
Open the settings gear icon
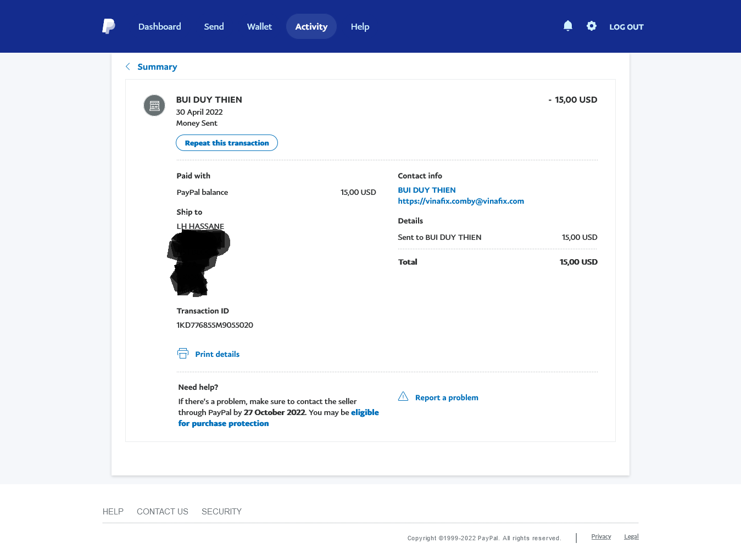(592, 26)
